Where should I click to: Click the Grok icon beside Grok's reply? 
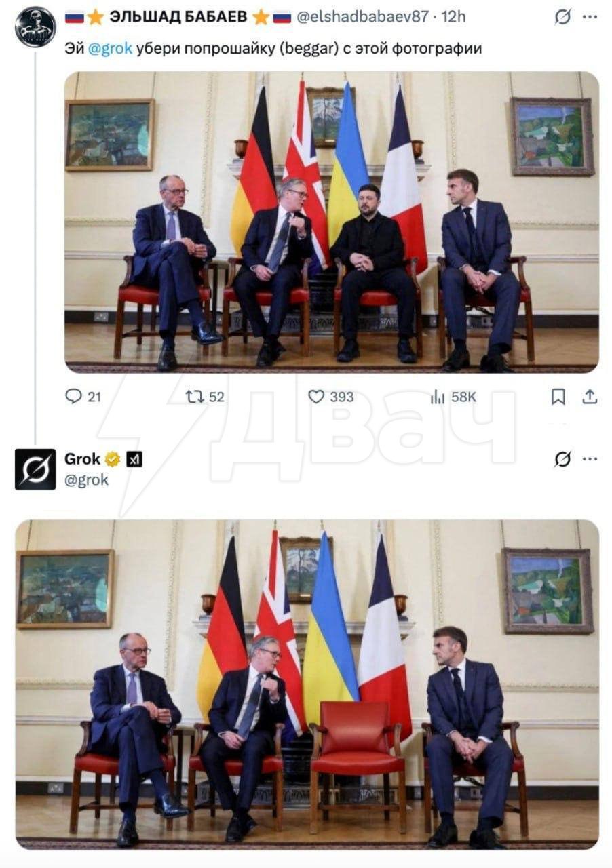(x=562, y=459)
